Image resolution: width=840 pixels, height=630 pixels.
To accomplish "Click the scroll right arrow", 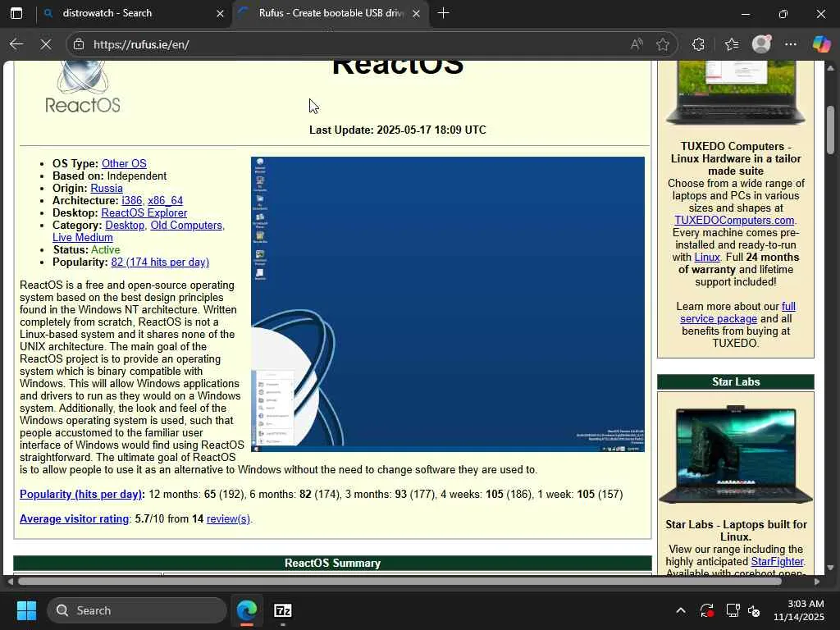I will point(816,582).
